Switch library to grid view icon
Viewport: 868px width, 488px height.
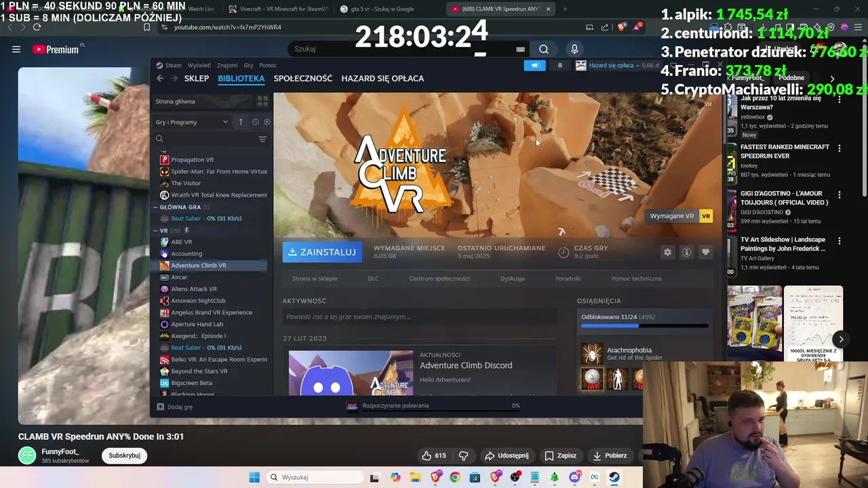point(262,101)
